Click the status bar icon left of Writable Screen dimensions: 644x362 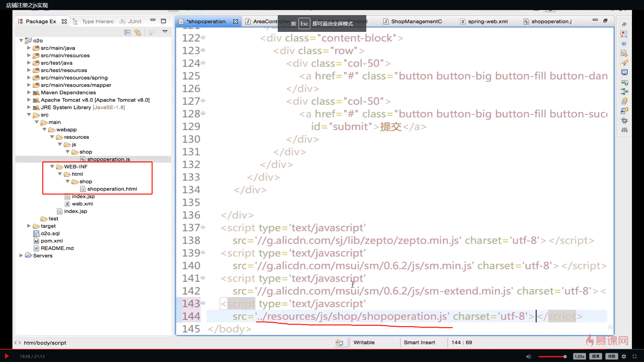click(x=339, y=343)
